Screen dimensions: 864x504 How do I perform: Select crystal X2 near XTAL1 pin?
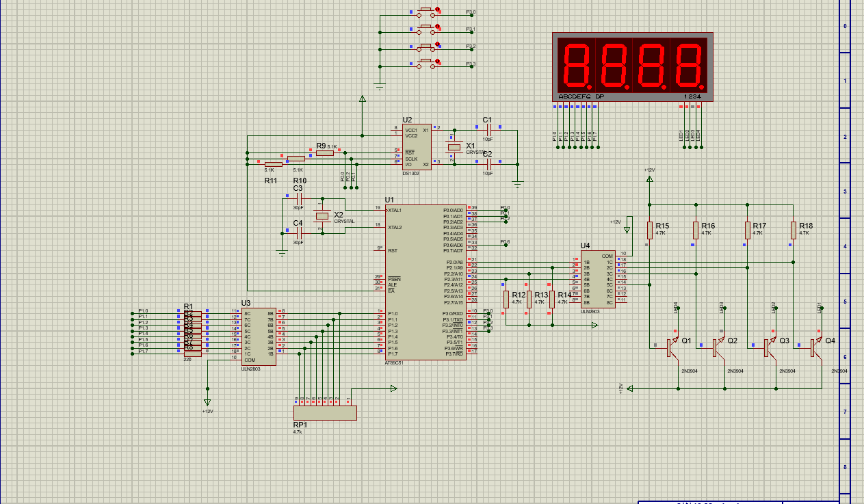(x=322, y=216)
